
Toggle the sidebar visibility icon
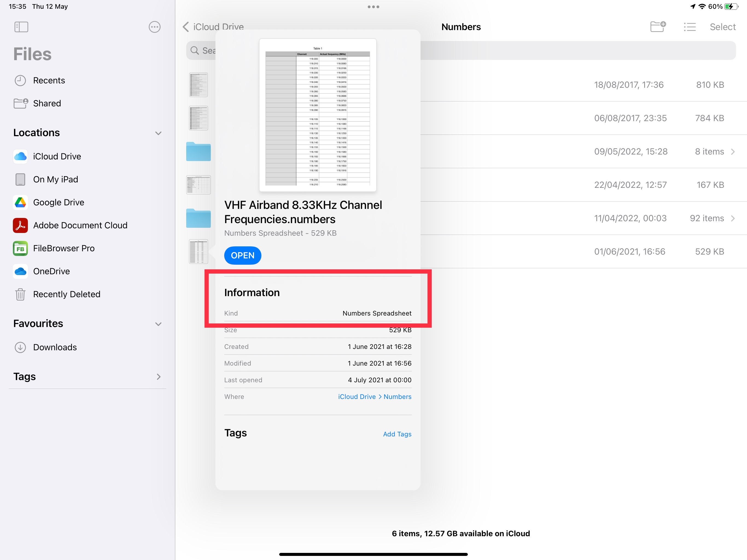click(21, 27)
